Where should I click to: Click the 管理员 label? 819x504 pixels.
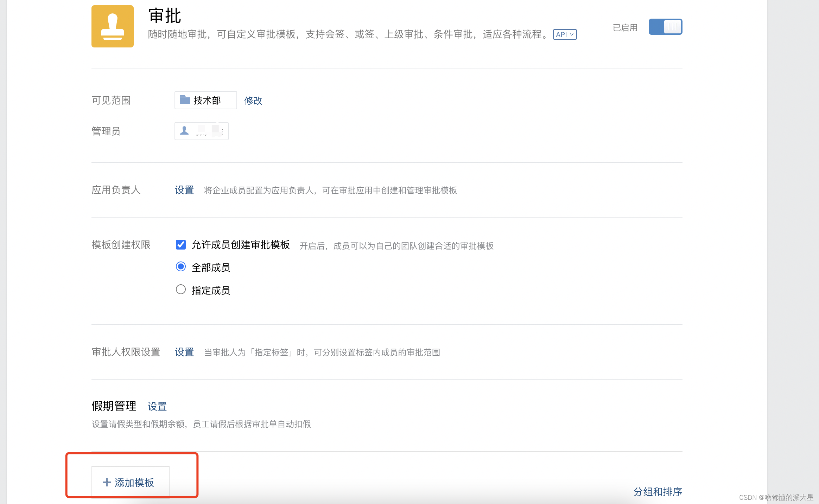point(106,131)
